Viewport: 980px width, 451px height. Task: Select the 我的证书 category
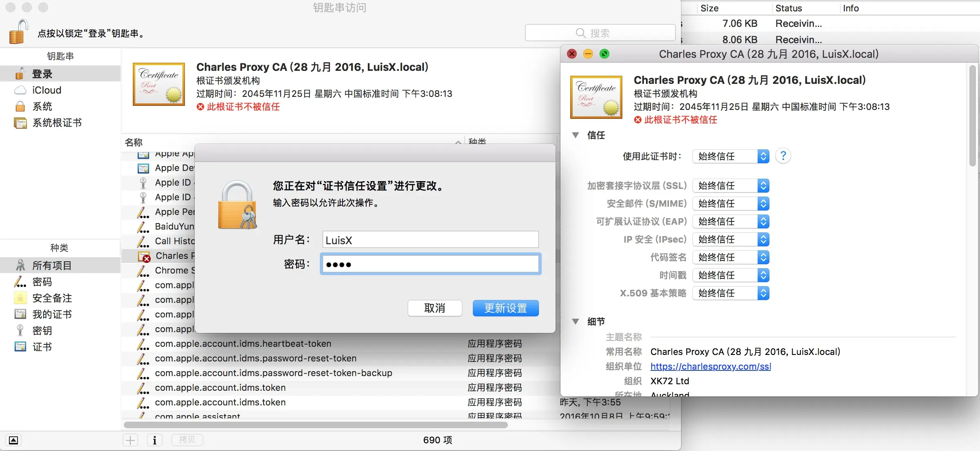tap(52, 314)
